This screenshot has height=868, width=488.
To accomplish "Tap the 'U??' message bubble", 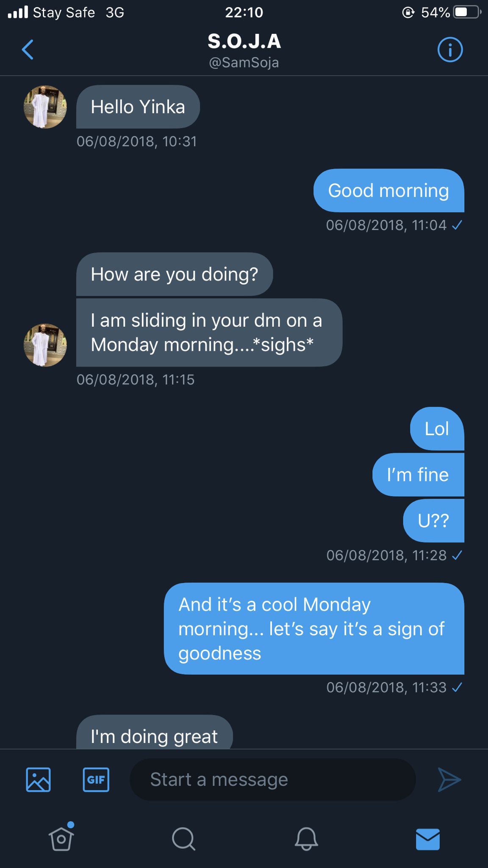I will (433, 520).
